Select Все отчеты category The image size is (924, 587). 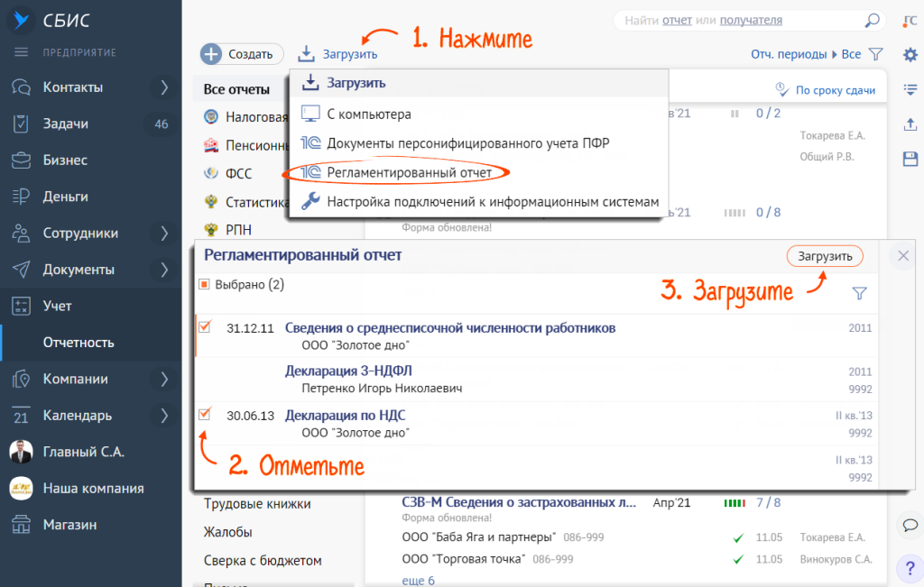pyautogui.click(x=236, y=89)
